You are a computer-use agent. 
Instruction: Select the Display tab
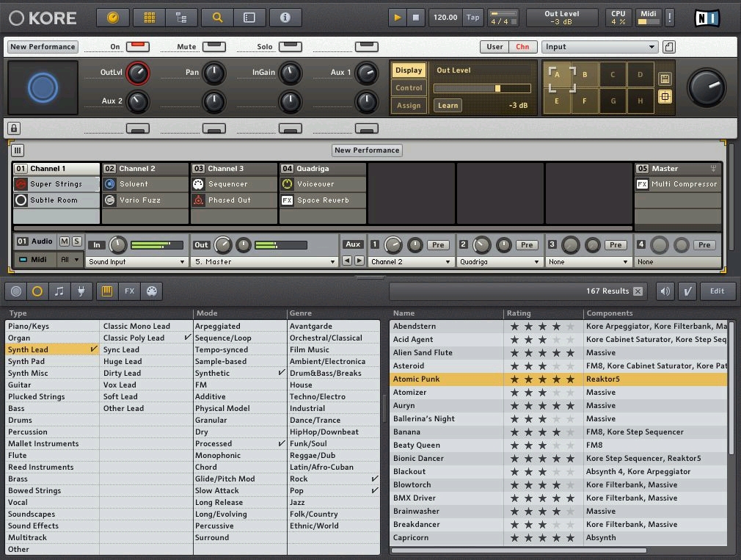409,70
